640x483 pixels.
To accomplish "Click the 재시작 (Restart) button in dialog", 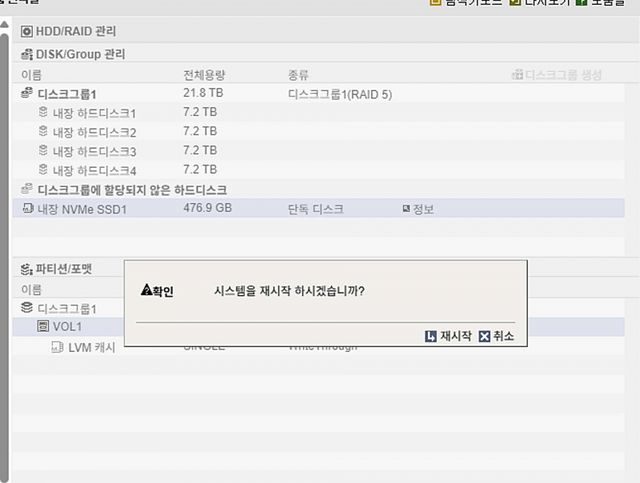I will (448, 337).
